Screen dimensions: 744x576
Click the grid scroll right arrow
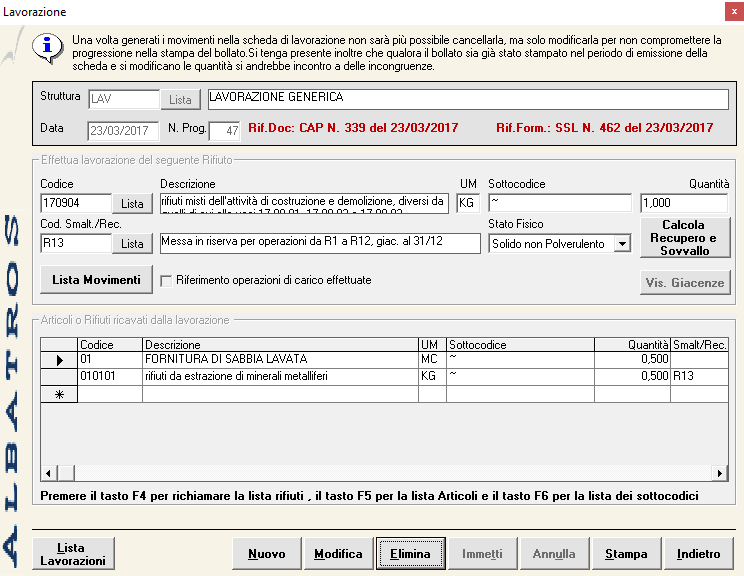tap(720, 473)
